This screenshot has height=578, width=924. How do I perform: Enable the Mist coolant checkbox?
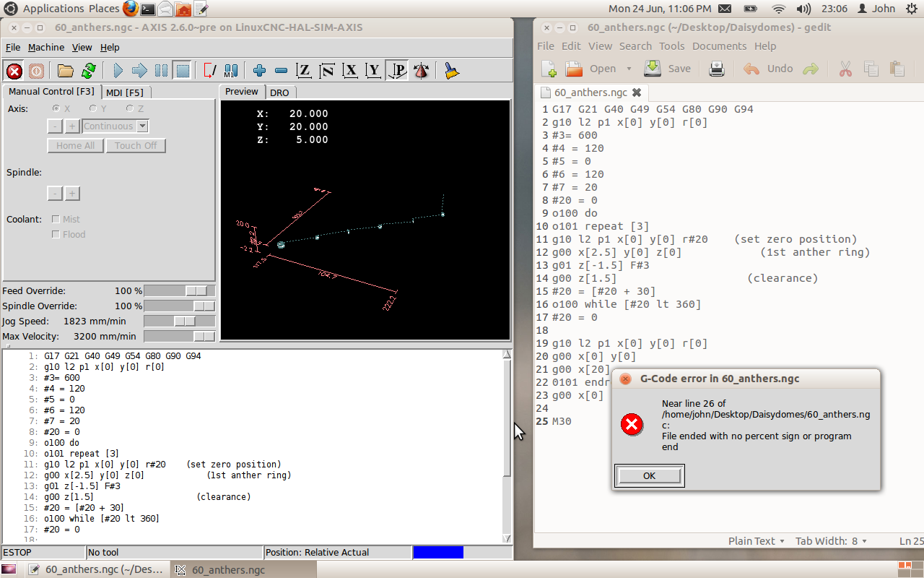click(x=56, y=219)
